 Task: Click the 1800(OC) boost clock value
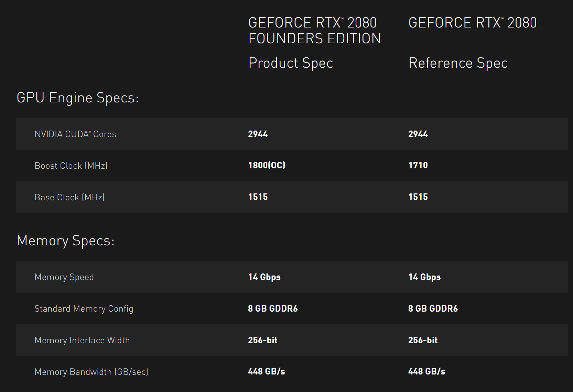click(267, 165)
